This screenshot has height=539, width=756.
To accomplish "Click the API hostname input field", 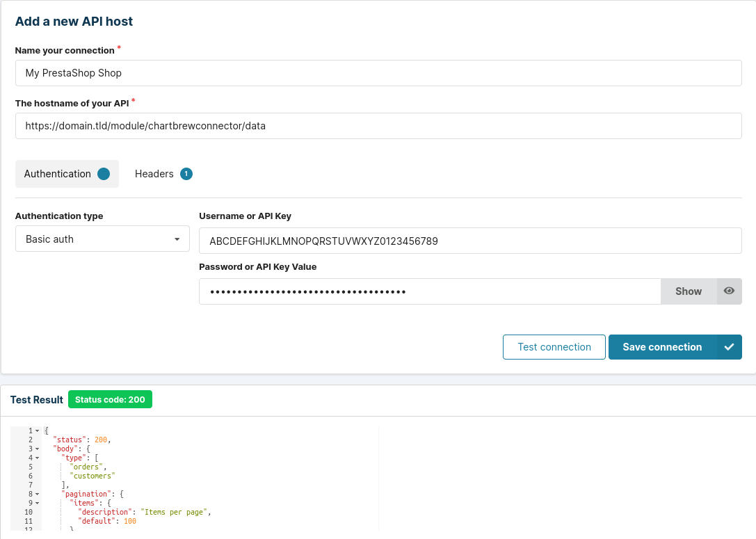I will tap(378, 126).
